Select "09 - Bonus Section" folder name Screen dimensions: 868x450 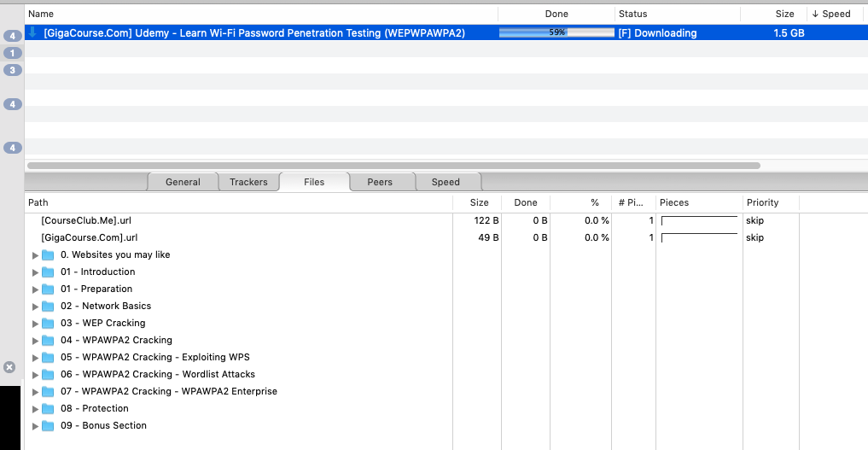click(x=103, y=425)
